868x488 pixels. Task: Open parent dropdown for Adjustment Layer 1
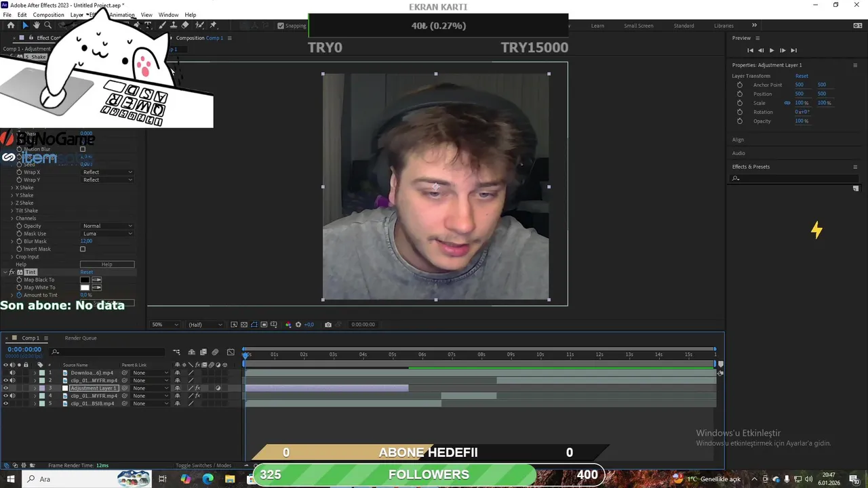[x=151, y=388]
